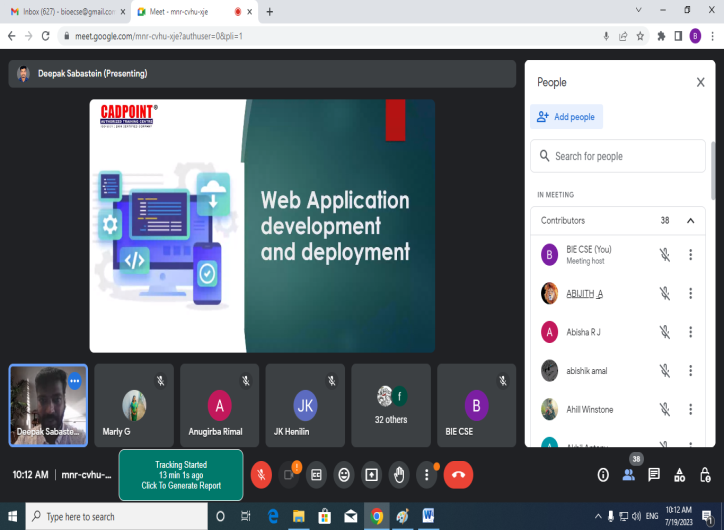
Task: Open the meeting details info icon
Action: [603, 475]
